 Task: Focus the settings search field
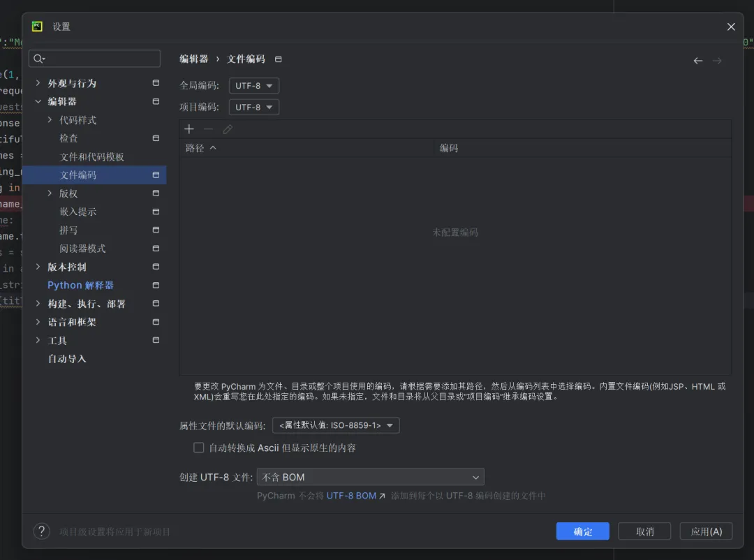pyautogui.click(x=94, y=59)
